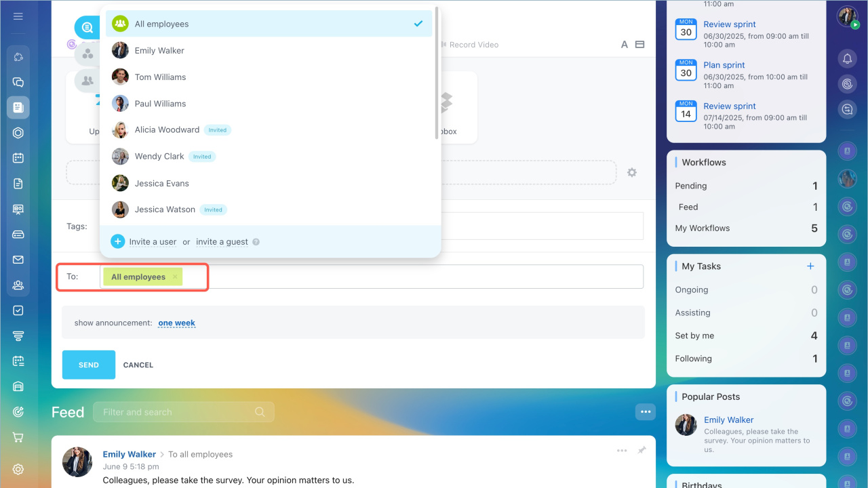The width and height of the screenshot is (868, 488).
Task: Open the shopping cart icon in the sidebar
Action: [x=18, y=437]
